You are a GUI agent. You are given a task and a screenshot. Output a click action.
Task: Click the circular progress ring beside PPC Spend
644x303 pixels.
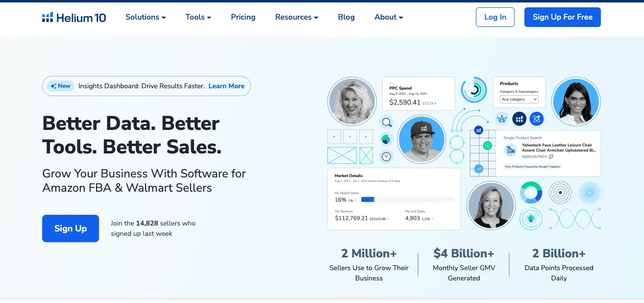473,90
